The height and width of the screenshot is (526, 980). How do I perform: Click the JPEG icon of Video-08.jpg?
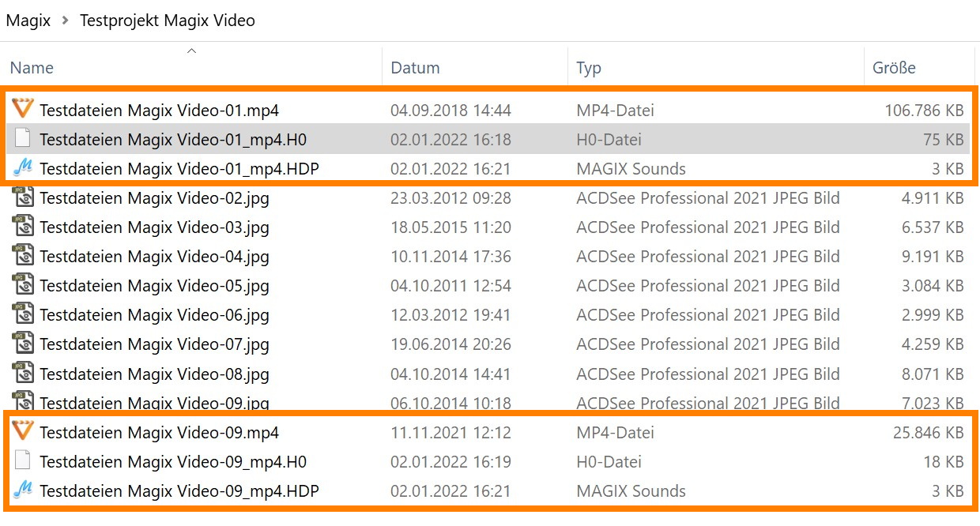pyautogui.click(x=23, y=373)
